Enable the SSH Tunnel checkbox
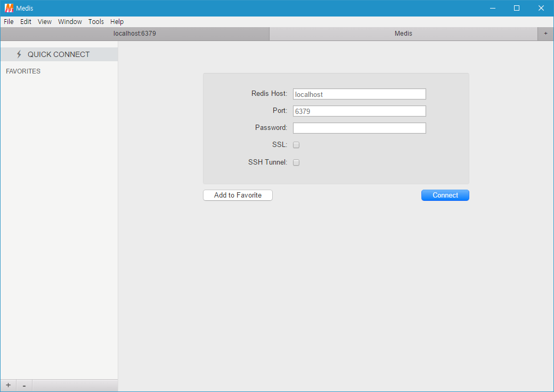Viewport: 554px width, 392px height. coord(296,162)
